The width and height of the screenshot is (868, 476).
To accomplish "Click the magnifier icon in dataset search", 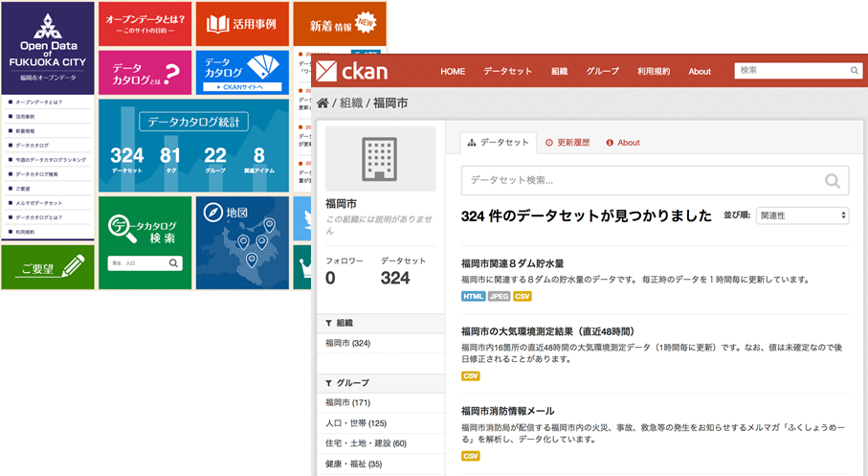I will (832, 179).
